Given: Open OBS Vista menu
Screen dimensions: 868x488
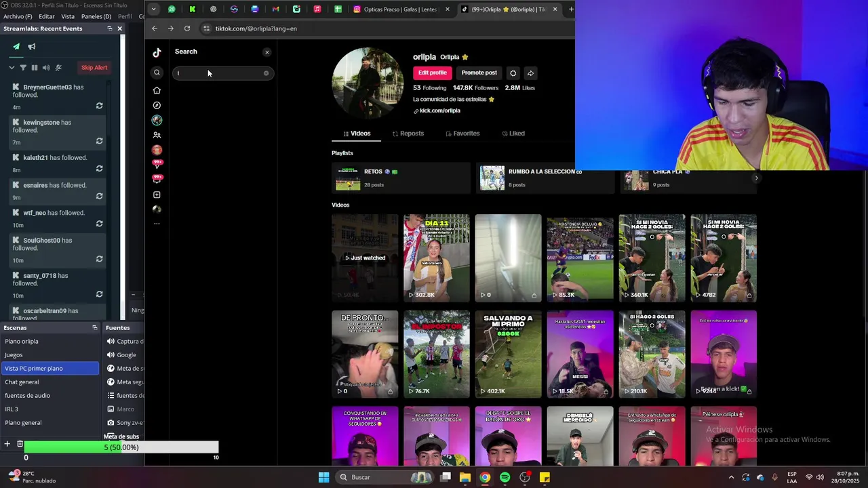Looking at the screenshot, I should [68, 16].
